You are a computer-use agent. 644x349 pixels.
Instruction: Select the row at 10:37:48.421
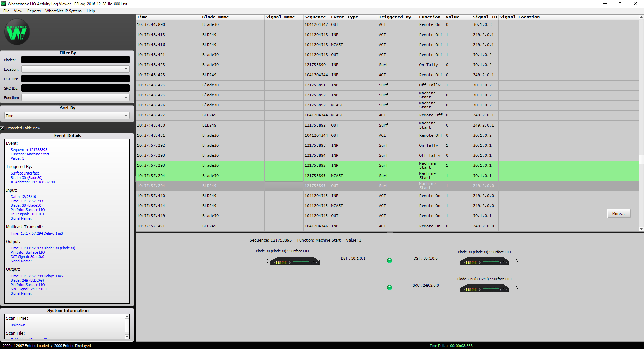tap(387, 55)
